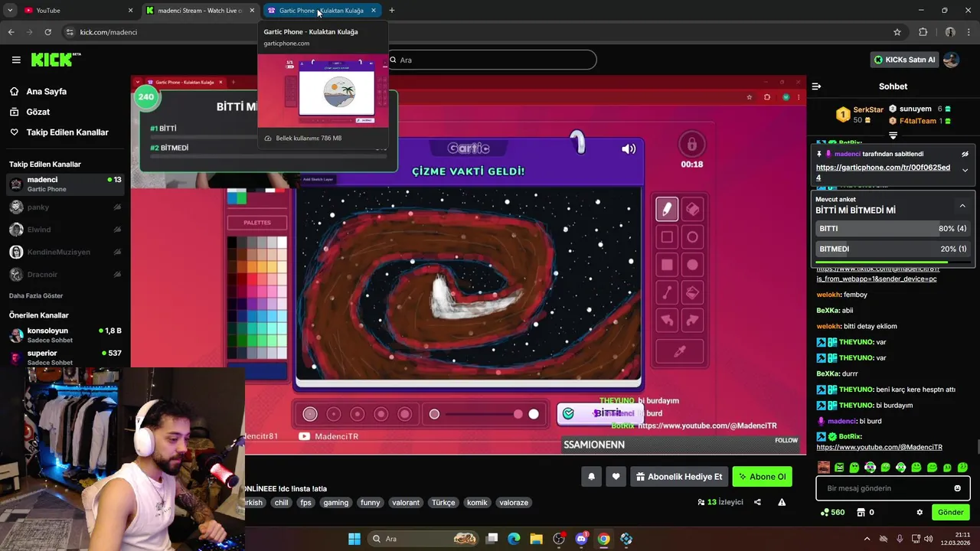
Task: Share the stream
Action: tap(757, 502)
